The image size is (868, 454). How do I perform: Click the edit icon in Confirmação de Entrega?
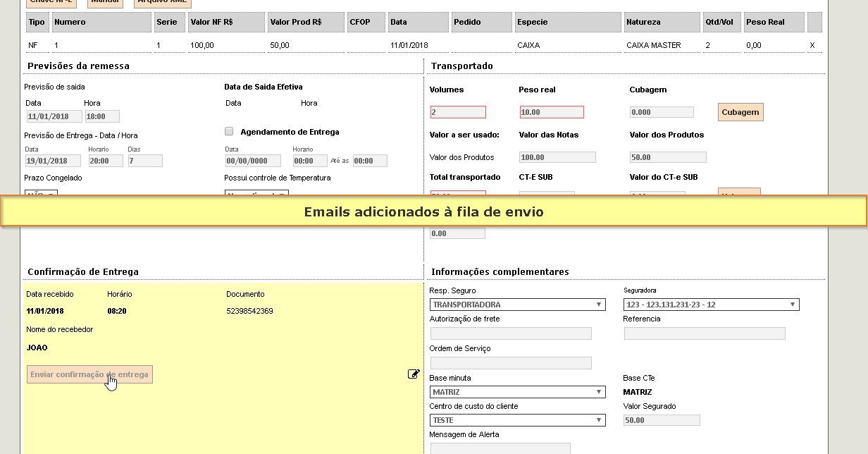[414, 374]
